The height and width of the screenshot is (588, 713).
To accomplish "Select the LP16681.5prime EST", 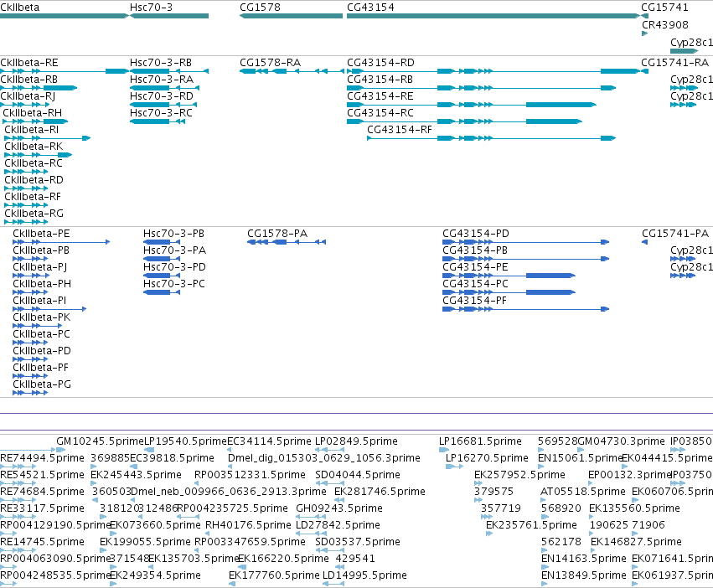I will (x=444, y=450).
